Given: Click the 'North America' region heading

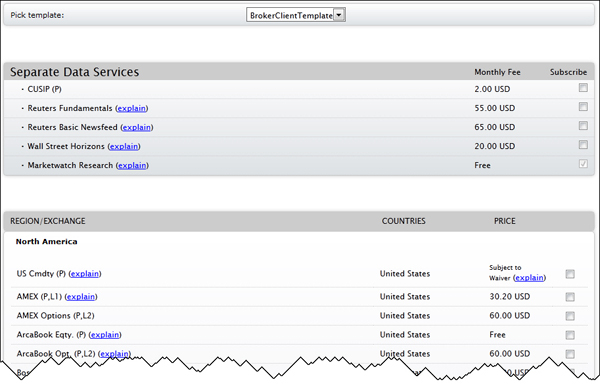Looking at the screenshot, I should (46, 242).
